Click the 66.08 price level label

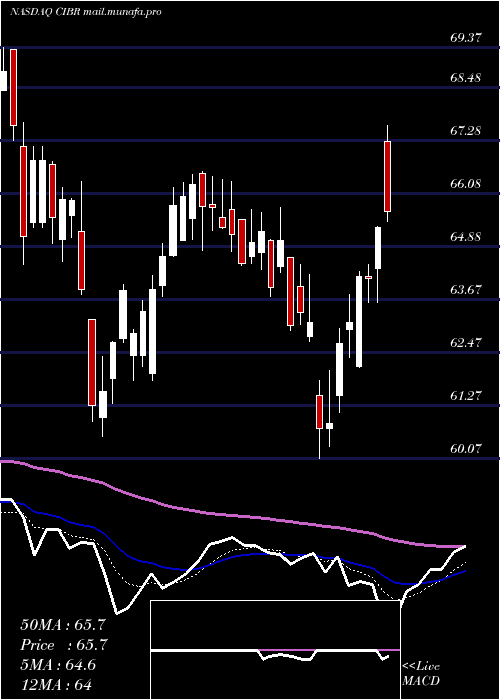tap(466, 184)
